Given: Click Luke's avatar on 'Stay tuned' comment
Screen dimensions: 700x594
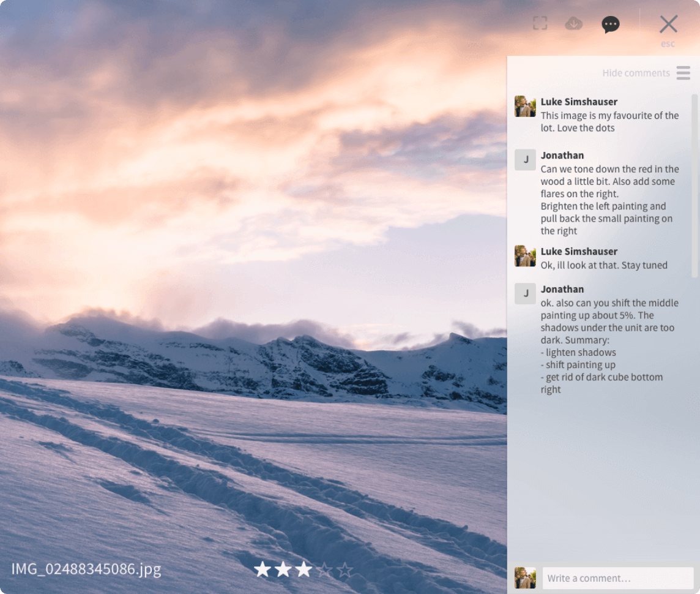Looking at the screenshot, I should pyautogui.click(x=525, y=256).
